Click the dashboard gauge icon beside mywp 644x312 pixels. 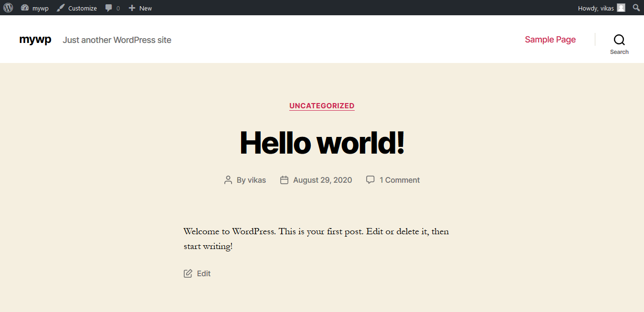click(x=25, y=8)
